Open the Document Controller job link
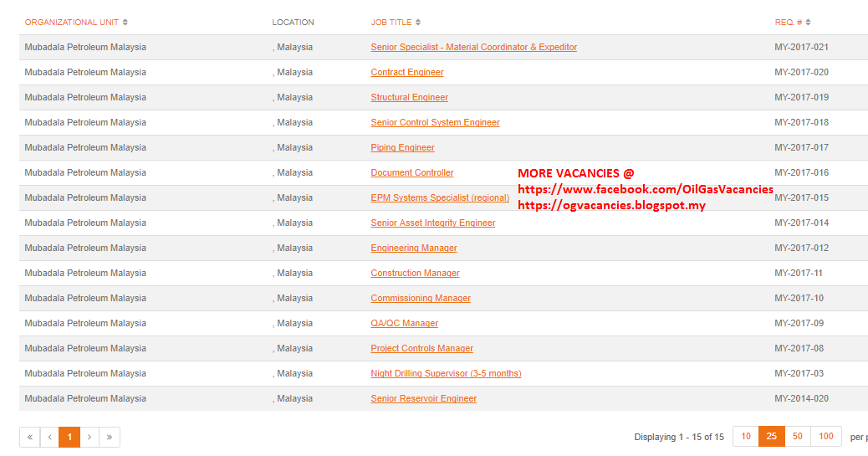The width and height of the screenshot is (868, 456). point(412,172)
